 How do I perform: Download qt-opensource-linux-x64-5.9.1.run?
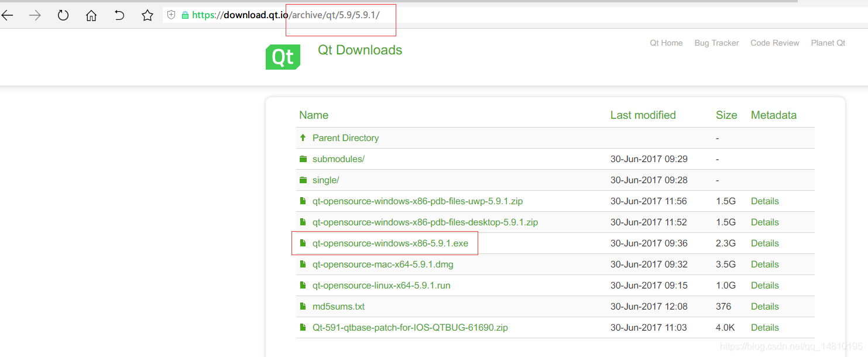[381, 286]
